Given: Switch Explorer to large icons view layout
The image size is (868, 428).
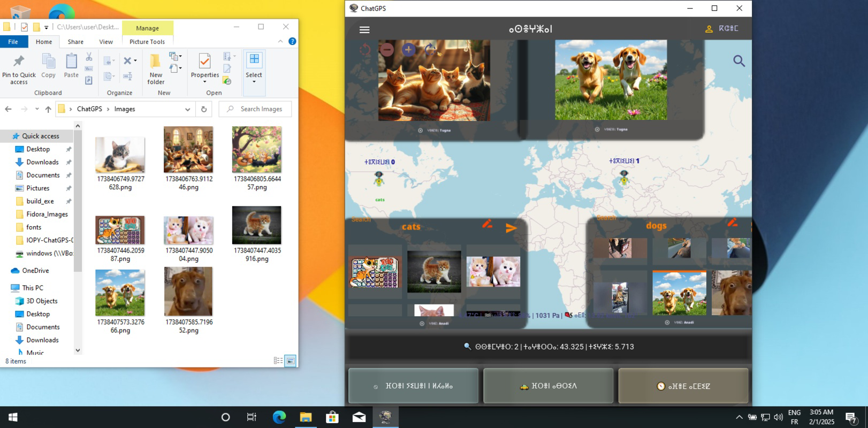Looking at the screenshot, I should click(x=290, y=361).
